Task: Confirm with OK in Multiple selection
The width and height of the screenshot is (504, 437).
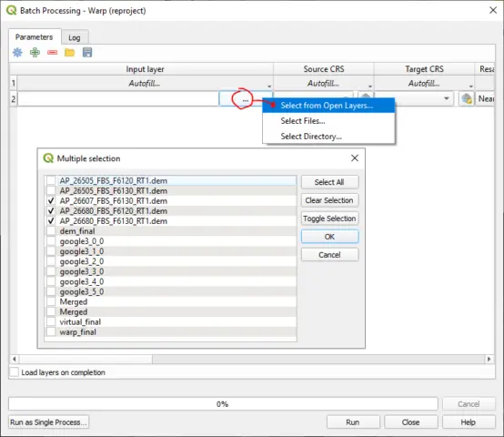Action: point(329,237)
